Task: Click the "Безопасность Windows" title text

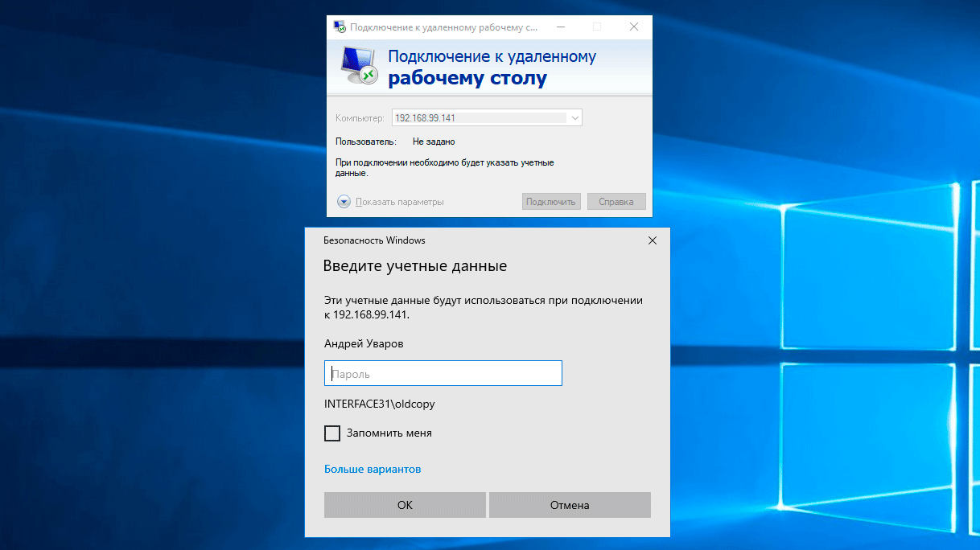Action: tap(374, 240)
